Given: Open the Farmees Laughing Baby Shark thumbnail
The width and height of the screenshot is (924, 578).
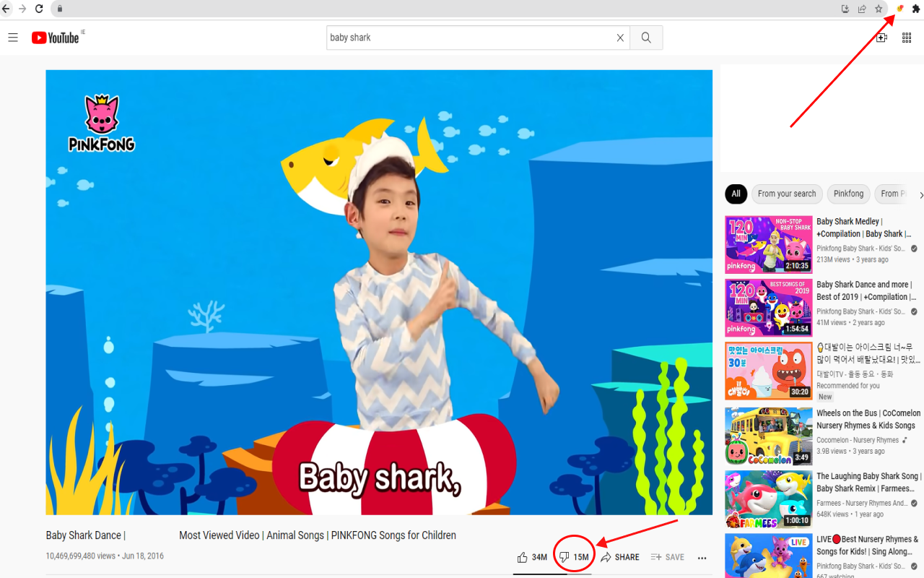Looking at the screenshot, I should pos(769,499).
